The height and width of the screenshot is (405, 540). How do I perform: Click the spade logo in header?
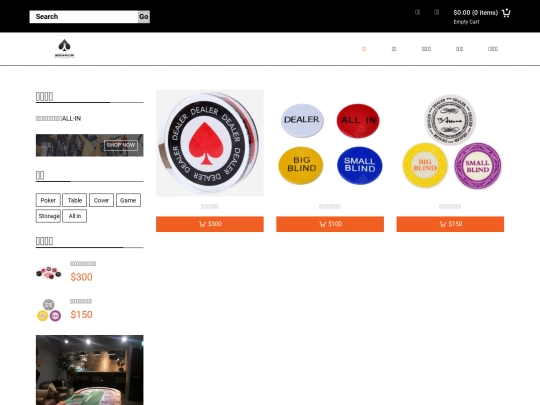tap(64, 49)
